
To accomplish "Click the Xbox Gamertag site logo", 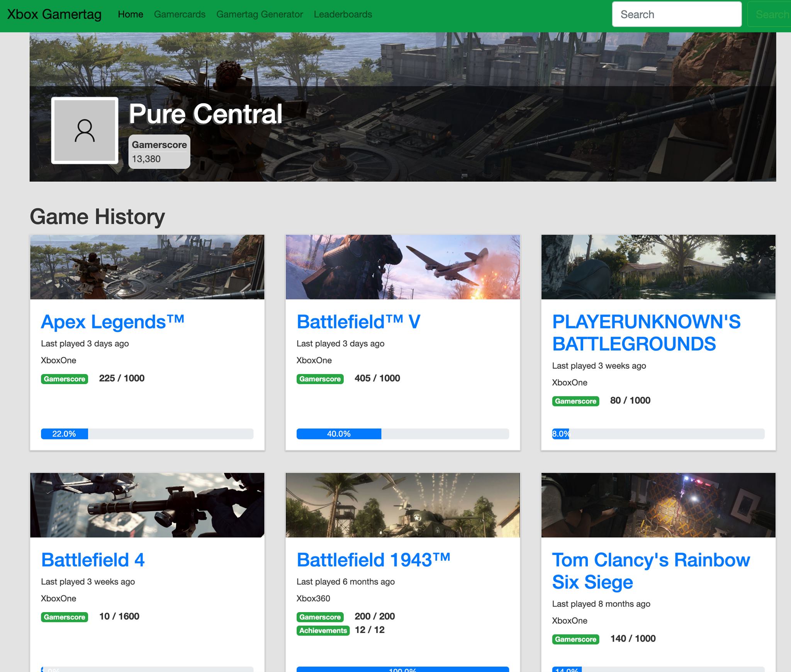I will point(54,14).
